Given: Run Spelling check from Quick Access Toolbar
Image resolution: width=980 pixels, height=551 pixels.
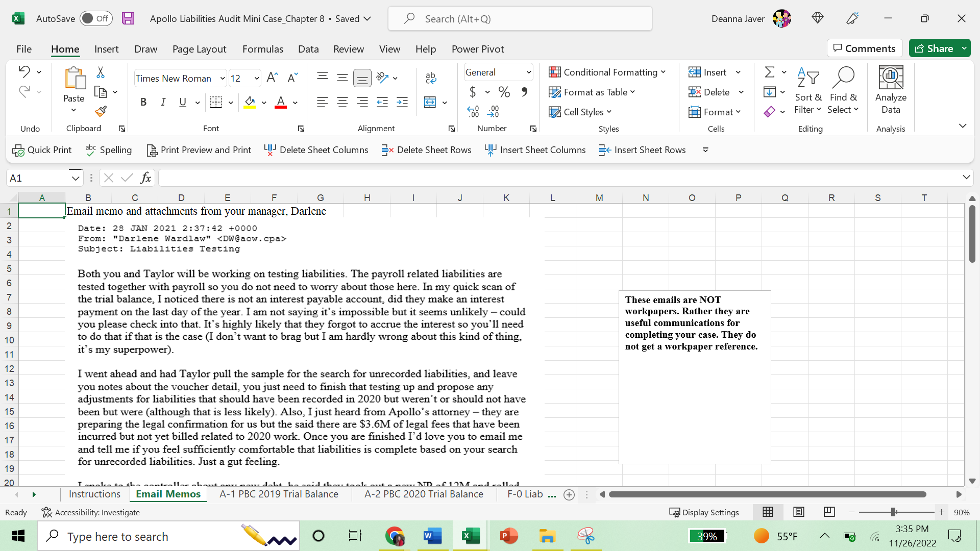Looking at the screenshot, I should (109, 150).
